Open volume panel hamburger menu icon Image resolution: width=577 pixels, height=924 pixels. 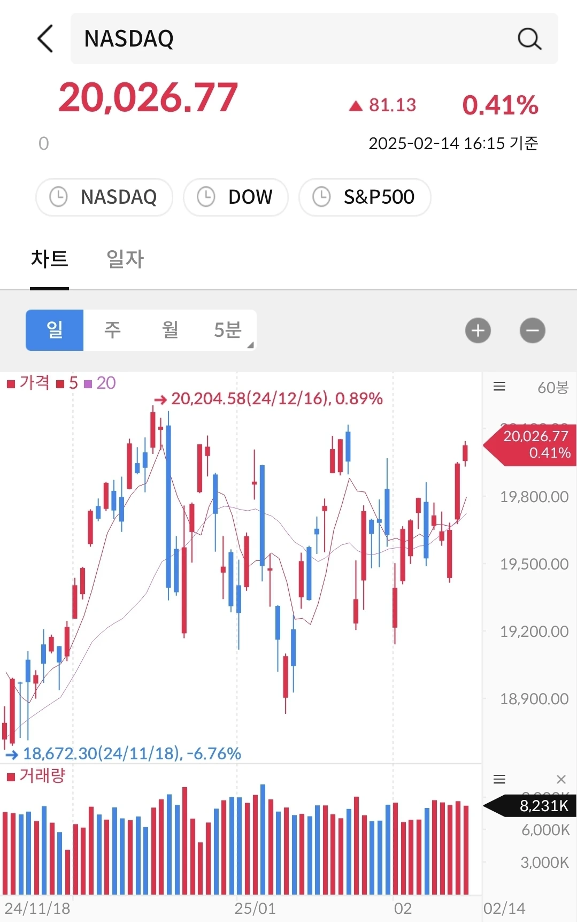tap(499, 779)
